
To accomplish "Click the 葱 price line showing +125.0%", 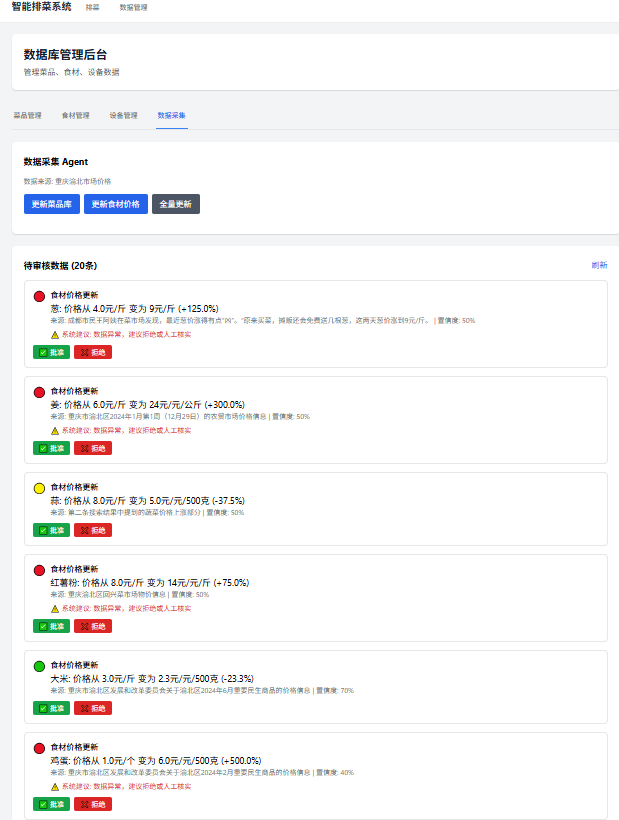I will pyautogui.click(x=134, y=309).
